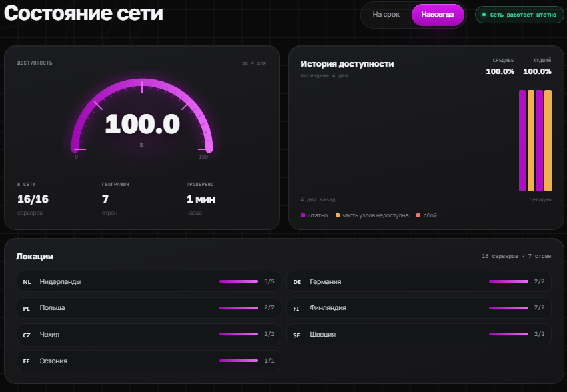Click the "4 дня назад" axis label
Screen dimensions: 567x392
(x=318, y=199)
